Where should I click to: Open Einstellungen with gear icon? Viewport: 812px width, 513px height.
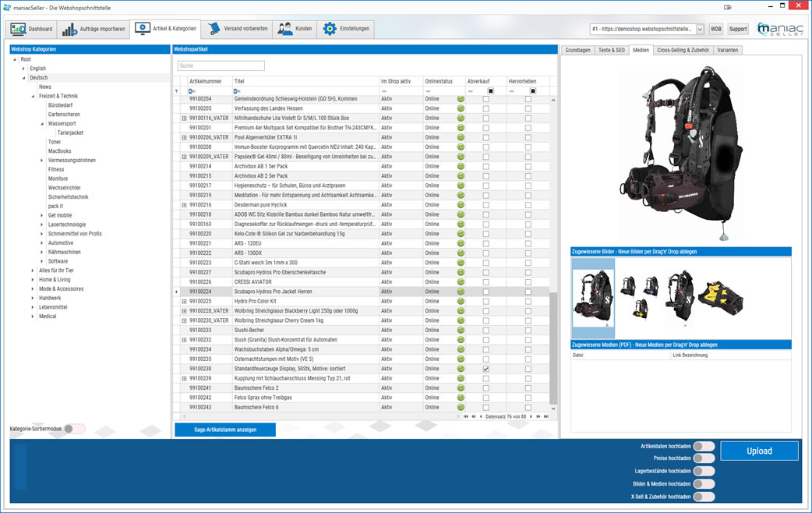346,29
